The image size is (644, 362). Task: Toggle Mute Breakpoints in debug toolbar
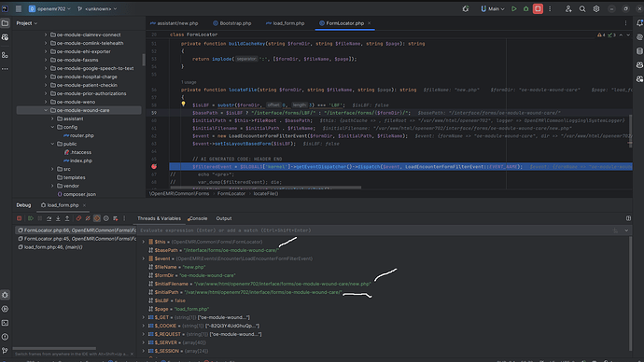(x=88, y=218)
